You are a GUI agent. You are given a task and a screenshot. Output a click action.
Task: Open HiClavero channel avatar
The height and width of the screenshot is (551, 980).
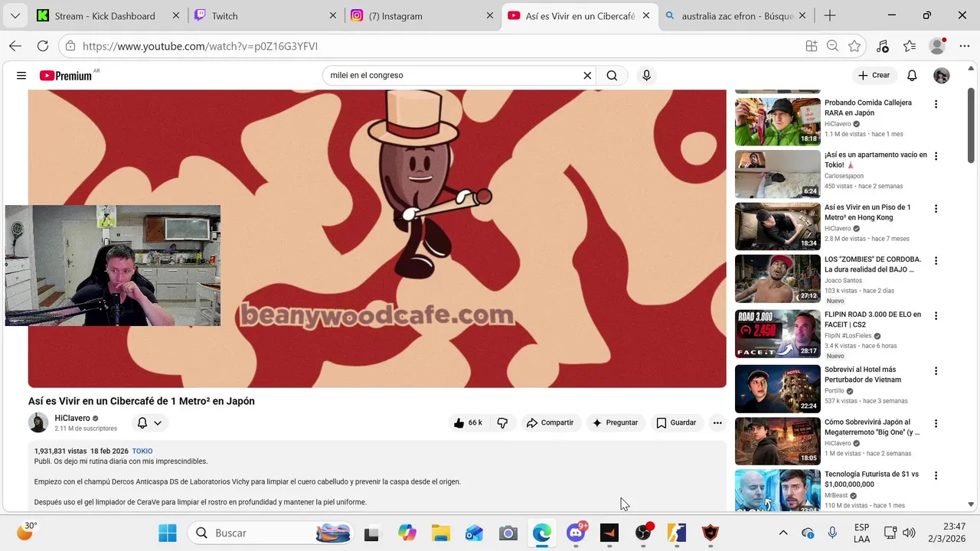tap(38, 422)
